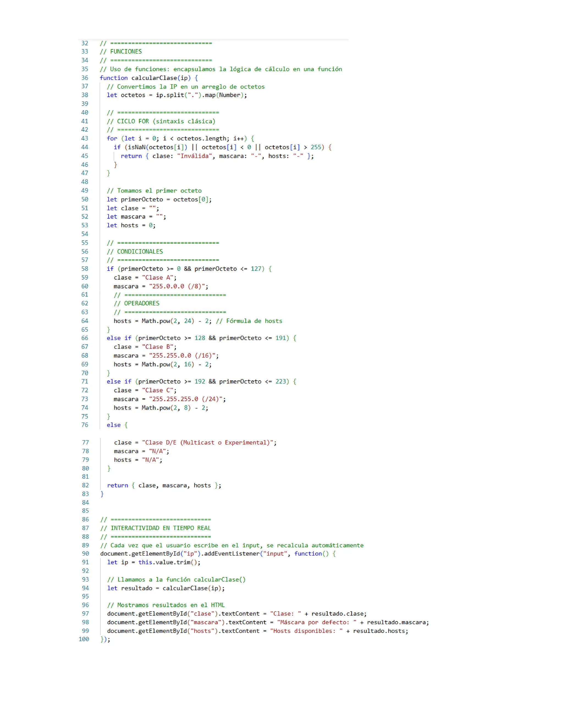Click the "Inválida" string literal
The height and width of the screenshot is (728, 563).
194,156
